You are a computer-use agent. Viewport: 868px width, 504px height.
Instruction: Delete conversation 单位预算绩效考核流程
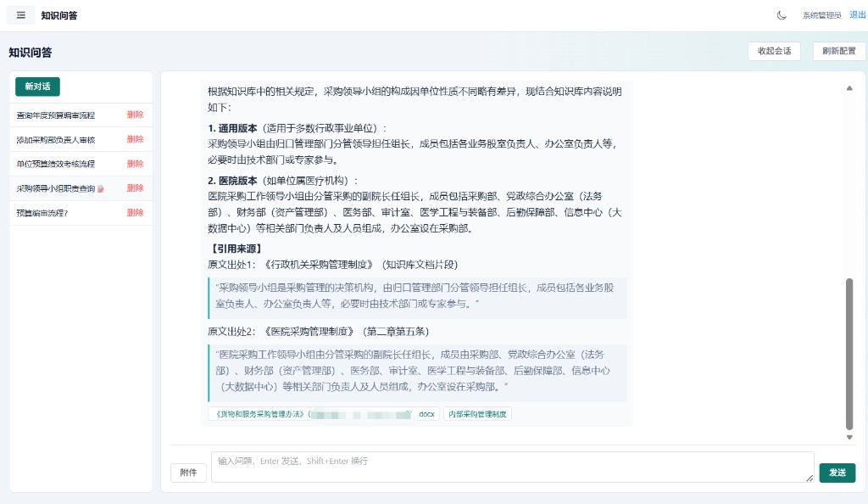[135, 164]
